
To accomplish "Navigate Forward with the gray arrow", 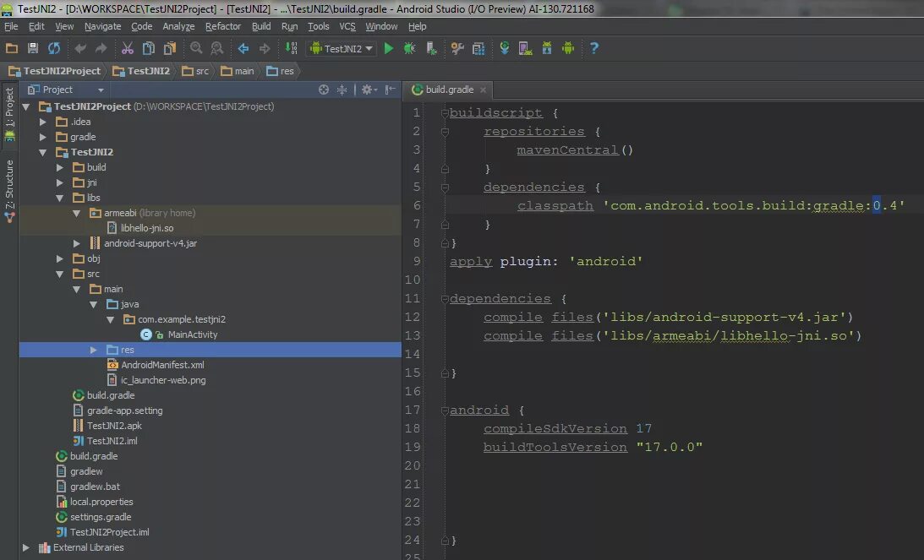I will 265,48.
